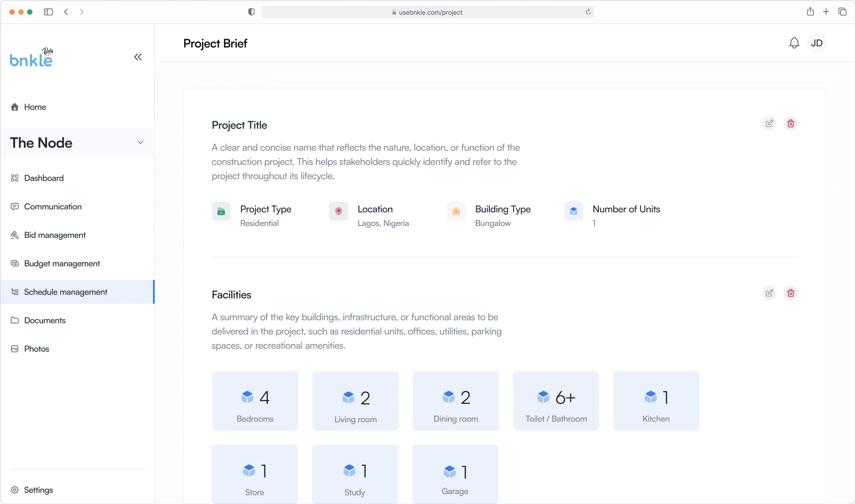The image size is (855, 504).
Task: Click the Budget management wallet icon
Action: point(15,263)
